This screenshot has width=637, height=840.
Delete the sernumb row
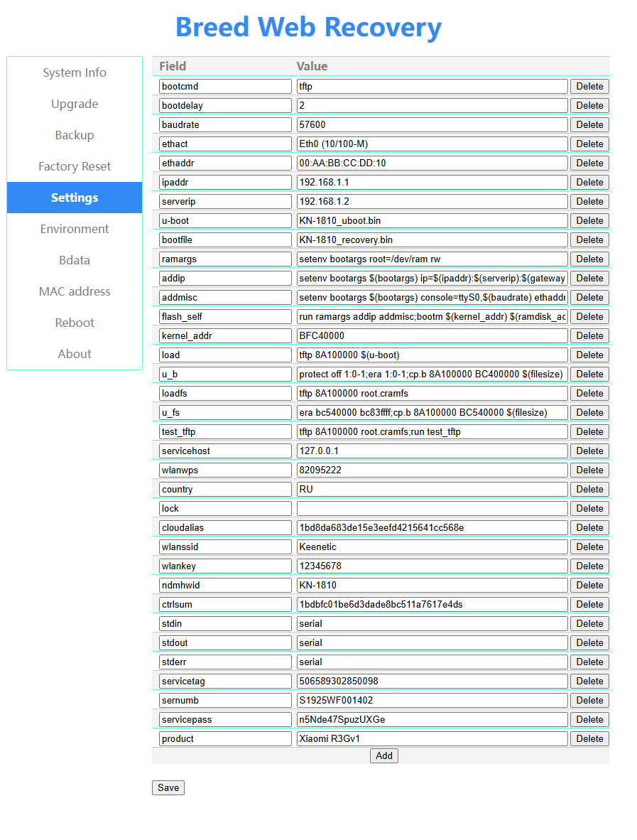click(x=589, y=700)
